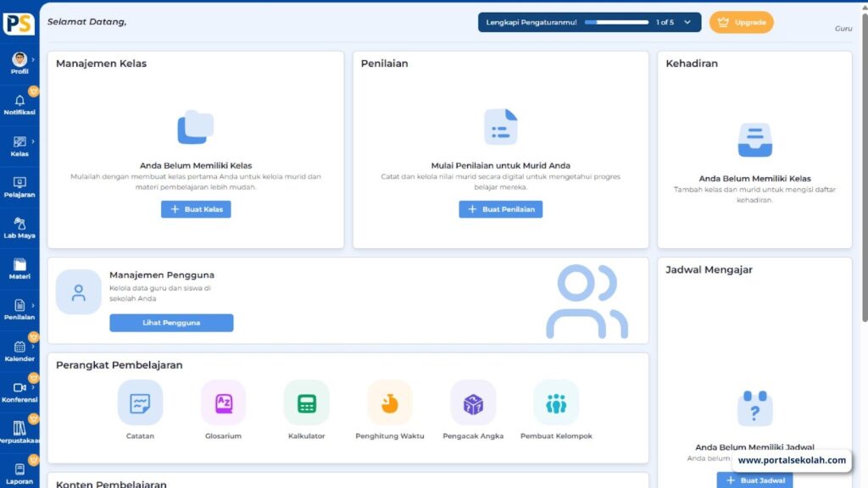The image size is (868, 488).
Task: Open Konferensi in the sidebar
Action: tap(19, 391)
